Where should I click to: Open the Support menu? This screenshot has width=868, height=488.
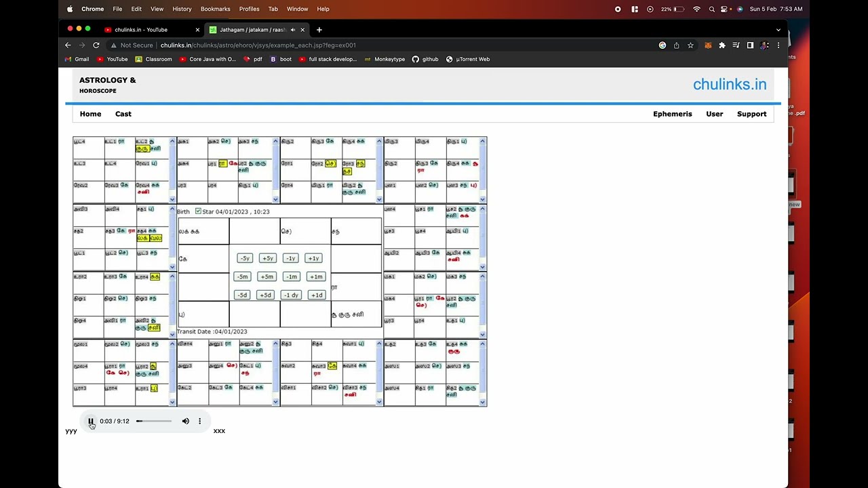point(752,114)
